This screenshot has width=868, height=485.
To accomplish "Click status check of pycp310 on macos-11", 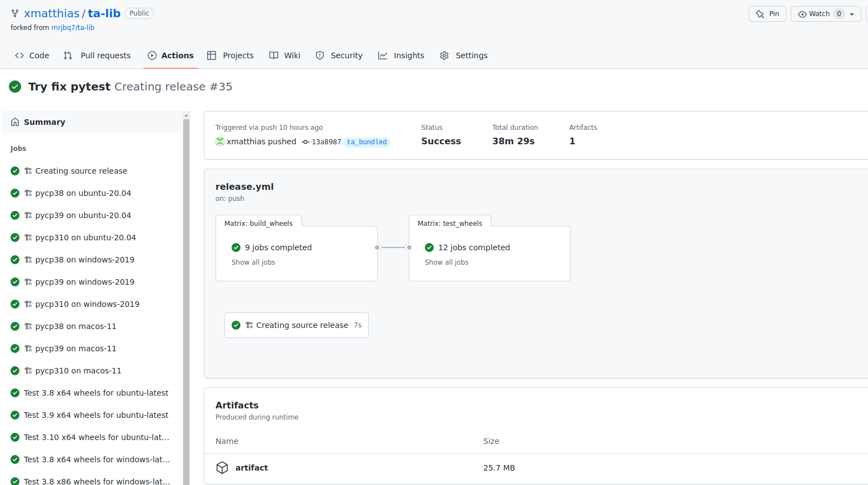I will (15, 371).
